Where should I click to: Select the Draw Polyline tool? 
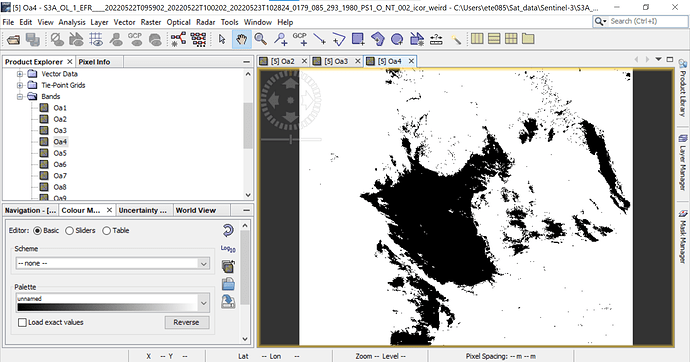pyautogui.click(x=339, y=40)
